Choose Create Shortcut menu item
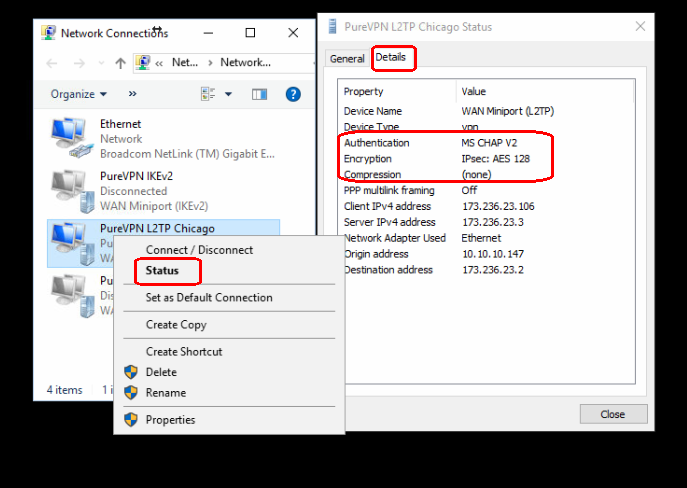The height and width of the screenshot is (488, 687). [184, 351]
